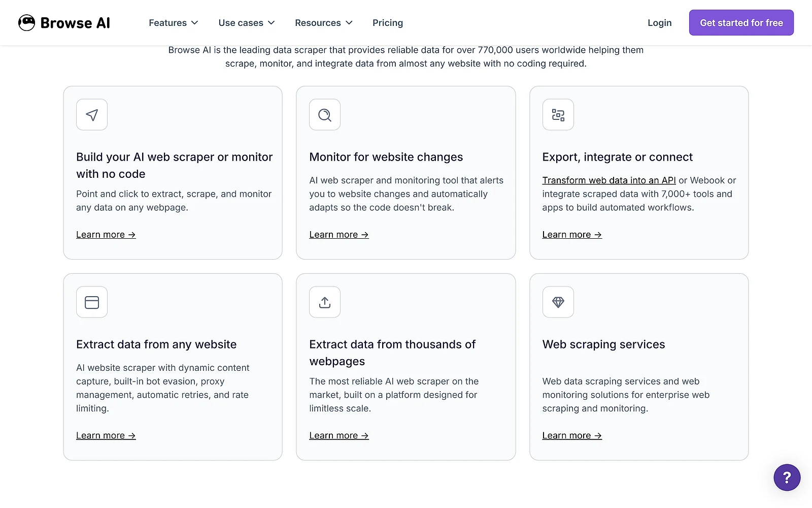Viewport: 812px width, 508px height.
Task: Follow the Transform web data into an API link
Action: pyautogui.click(x=609, y=180)
